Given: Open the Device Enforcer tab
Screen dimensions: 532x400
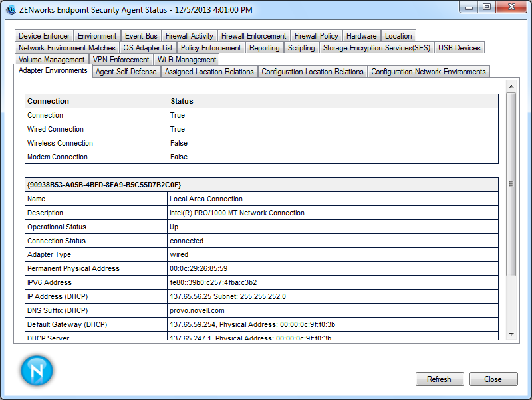Looking at the screenshot, I should tap(44, 36).
